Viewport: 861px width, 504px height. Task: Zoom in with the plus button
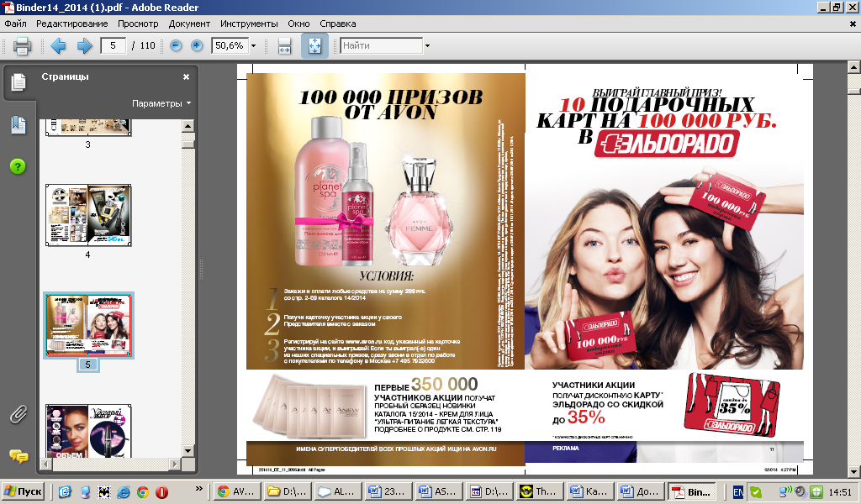[197, 45]
